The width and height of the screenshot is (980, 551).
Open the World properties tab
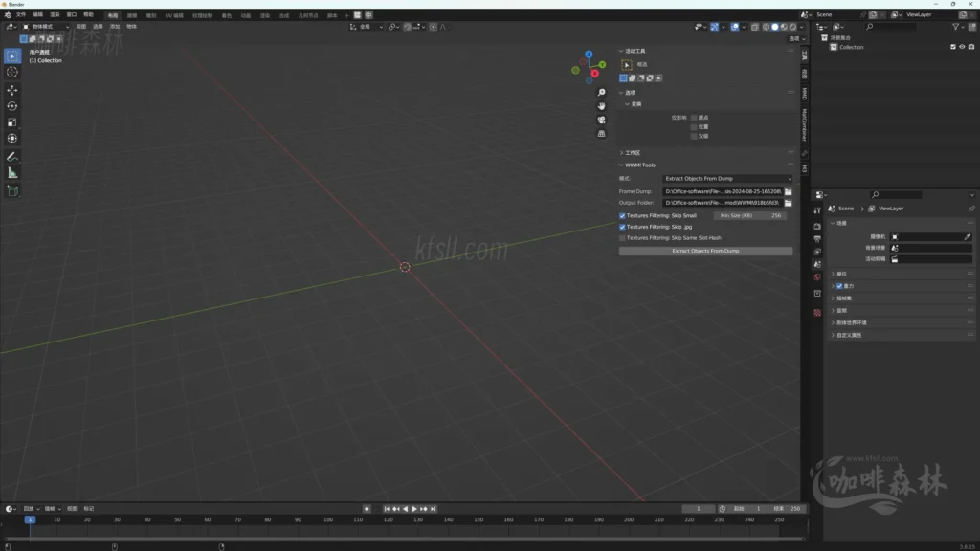[815, 276]
